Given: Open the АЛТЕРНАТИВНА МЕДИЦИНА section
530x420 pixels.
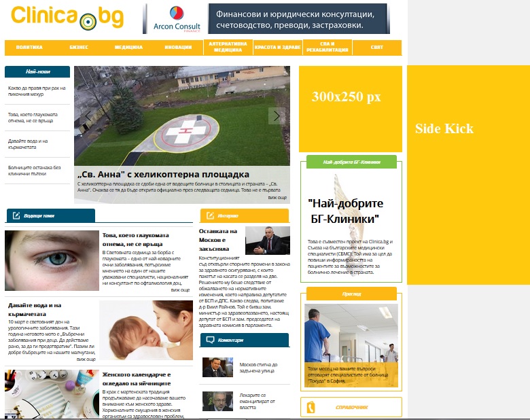Looking at the screenshot, I should [228, 47].
